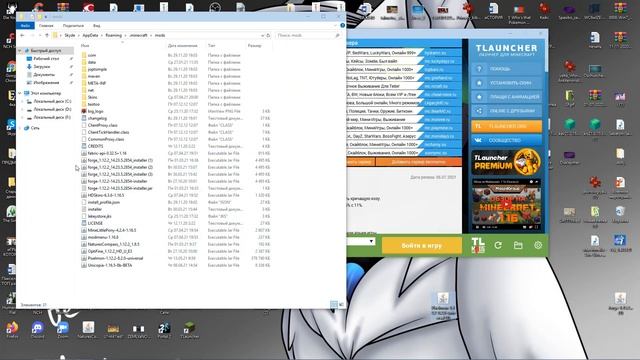This screenshot has width=640, height=360.
Task: Open TL Mods icon in TLauncher
Action: pyautogui.click(x=478, y=245)
